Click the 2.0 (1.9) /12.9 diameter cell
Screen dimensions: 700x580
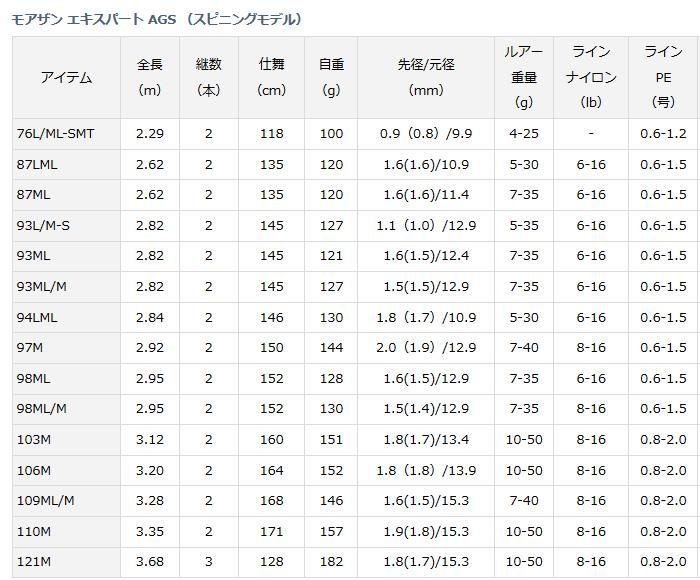click(x=425, y=348)
